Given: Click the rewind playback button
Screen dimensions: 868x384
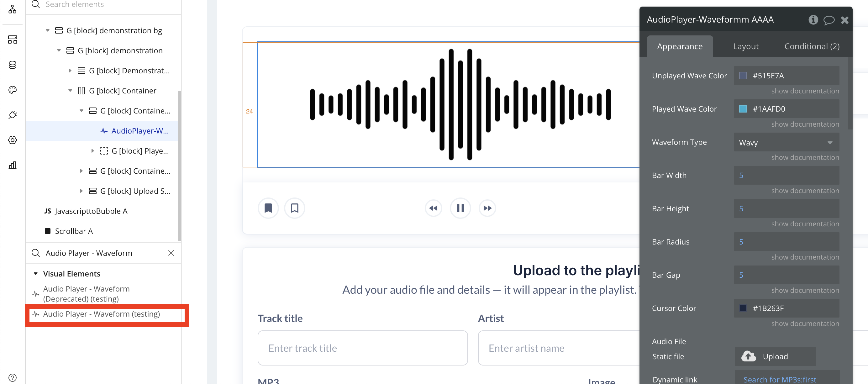Looking at the screenshot, I should point(433,208).
